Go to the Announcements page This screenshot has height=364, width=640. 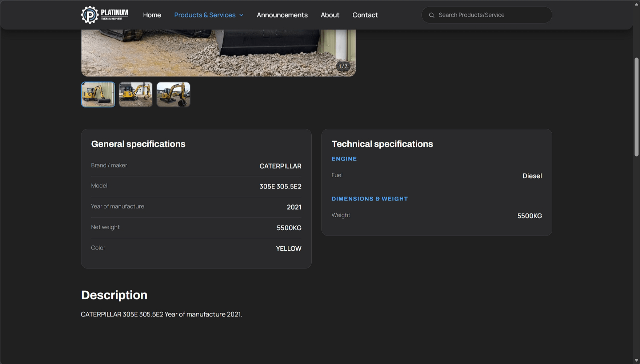coord(282,15)
